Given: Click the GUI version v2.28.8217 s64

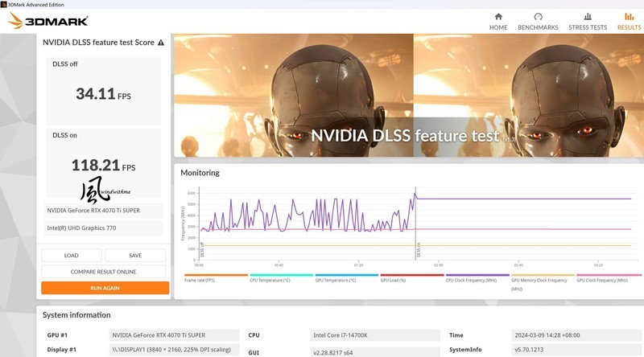Looking at the screenshot, I should pyautogui.click(x=375, y=352).
